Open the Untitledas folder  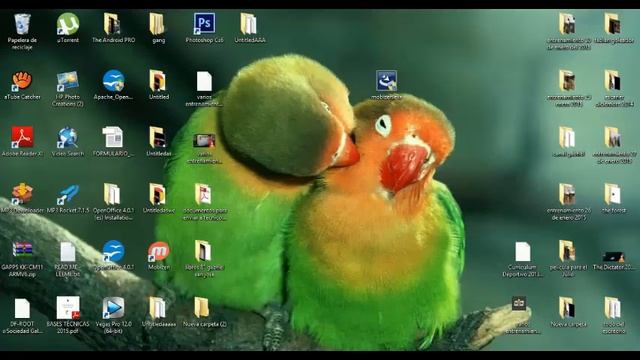(158, 137)
